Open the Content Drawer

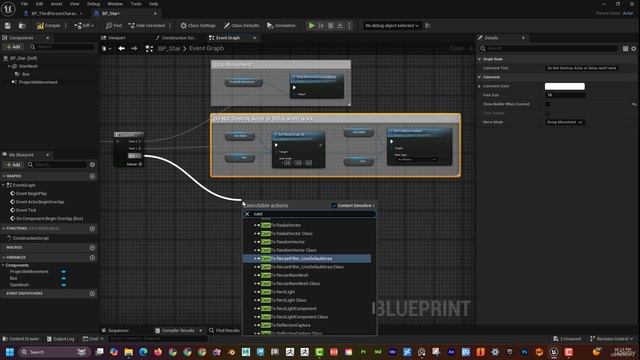point(21,339)
